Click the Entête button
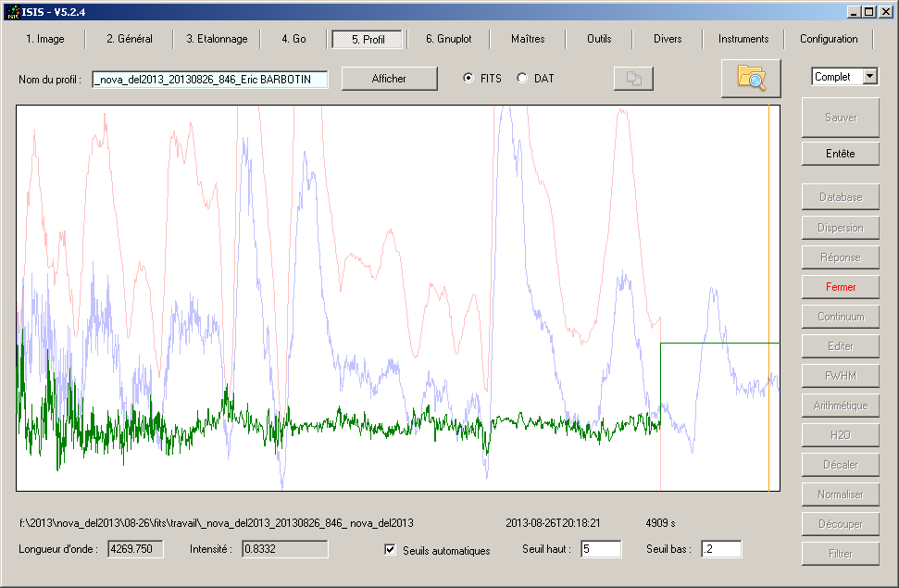899x588 pixels. coord(841,154)
